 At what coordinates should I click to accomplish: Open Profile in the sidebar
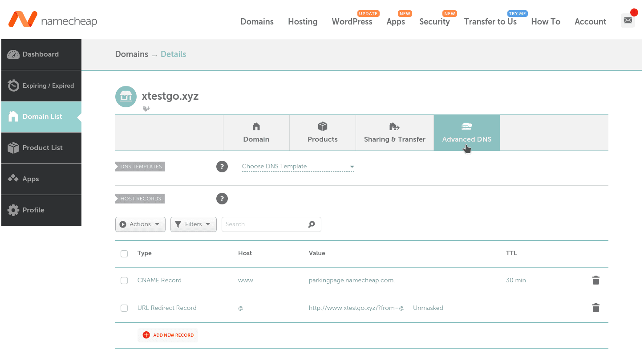[x=41, y=210]
